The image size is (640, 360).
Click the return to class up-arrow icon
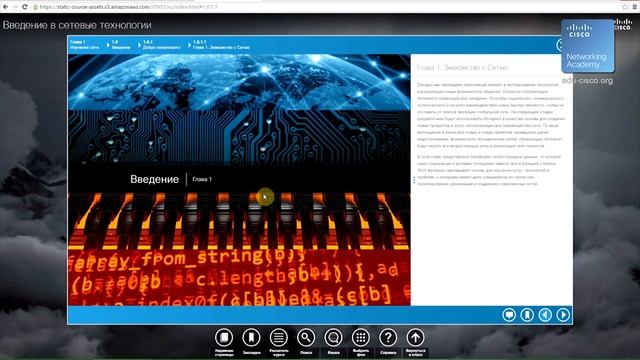coord(415,338)
